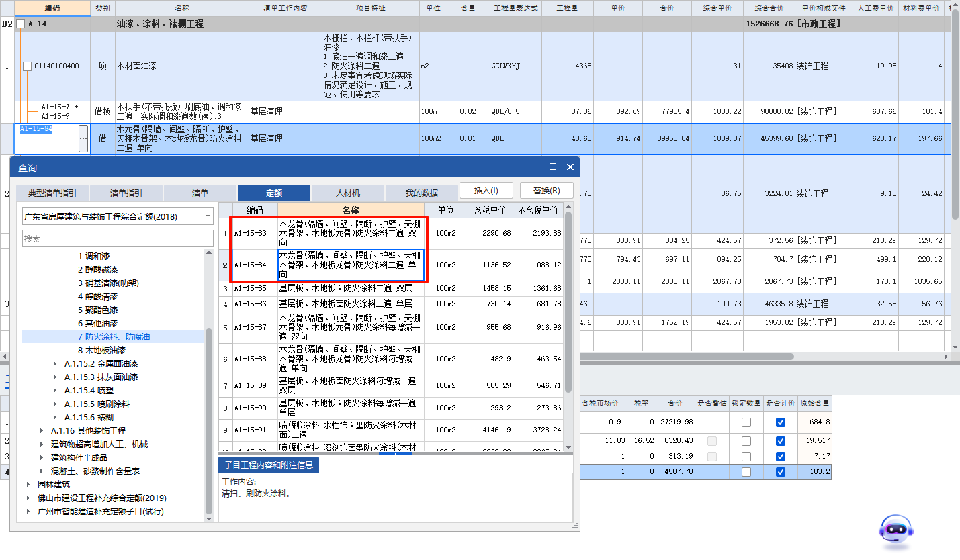
Task: Click the 工程量表达式 column header
Action: pos(516,9)
